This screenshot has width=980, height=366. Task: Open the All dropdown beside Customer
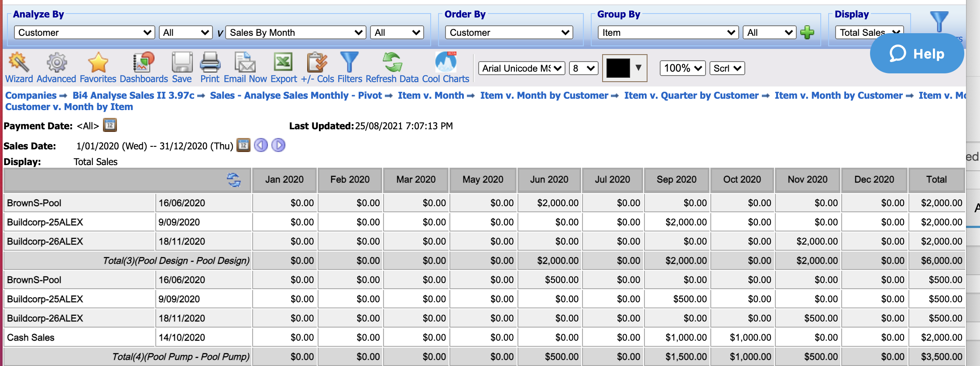[x=186, y=33]
